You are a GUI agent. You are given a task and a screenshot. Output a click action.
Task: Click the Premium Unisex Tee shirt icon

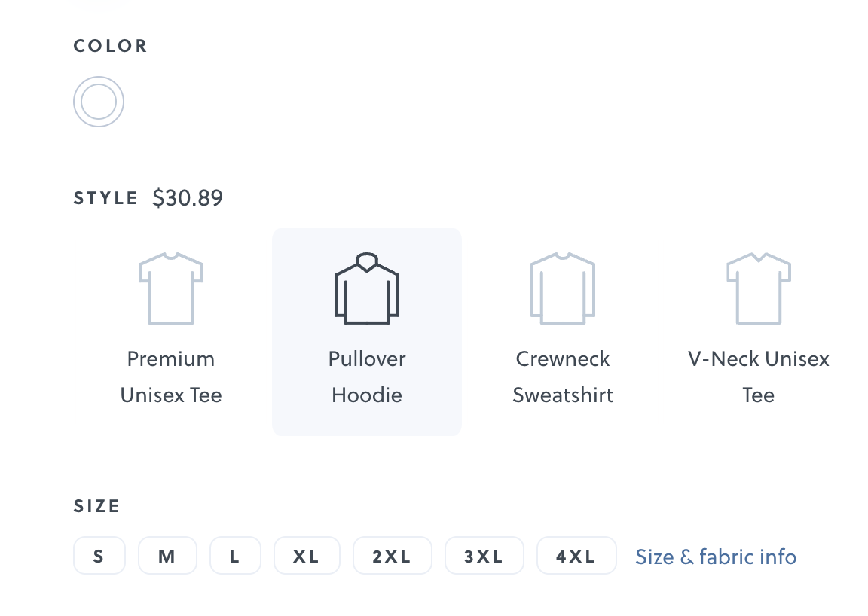171,288
